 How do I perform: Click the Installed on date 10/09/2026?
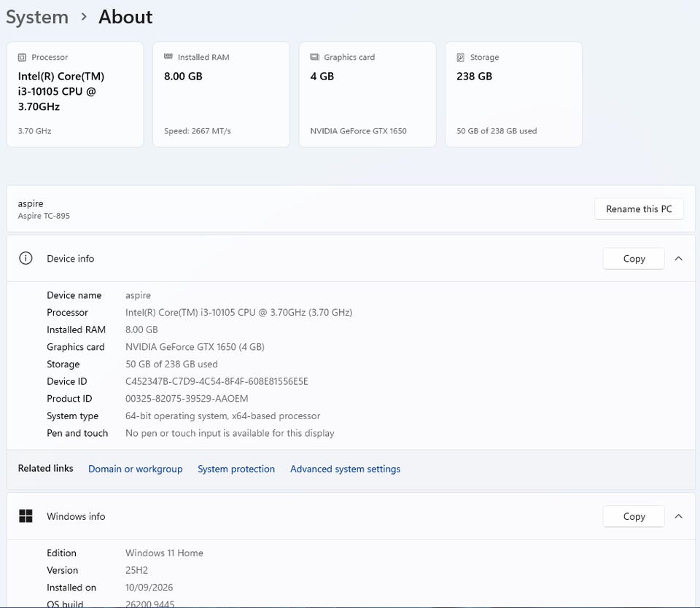pos(149,588)
